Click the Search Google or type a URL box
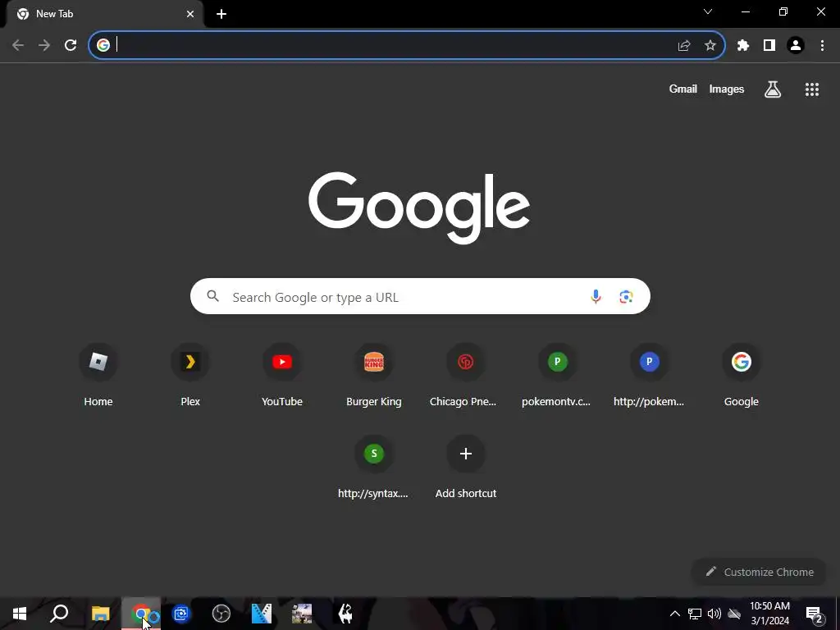Screen dimensions: 840x630 pos(420,296)
